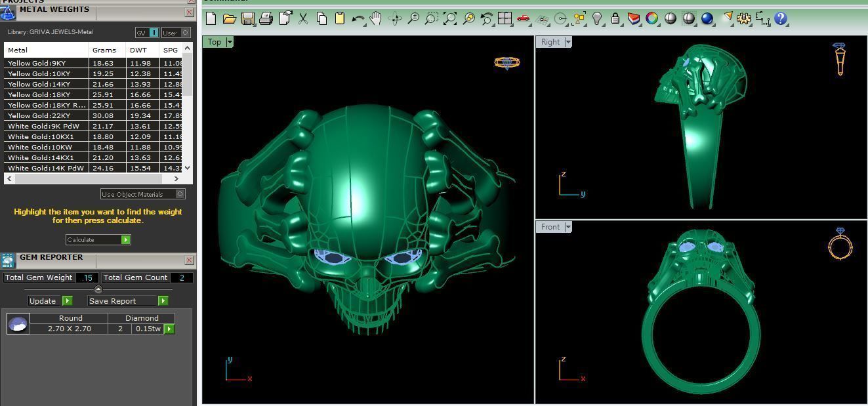Open a file with the folder icon
The width and height of the screenshot is (868, 406).
[229, 19]
